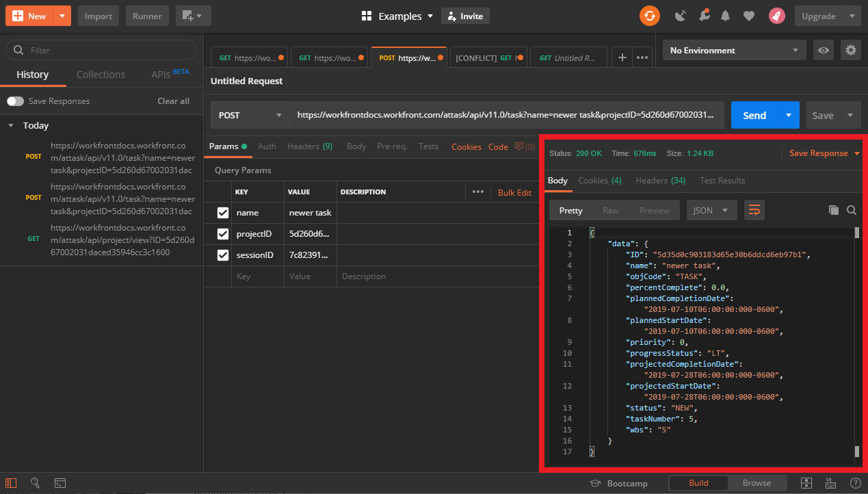The height and width of the screenshot is (494, 868).
Task: Collapse the Today history group
Action: pyautogui.click(x=11, y=126)
